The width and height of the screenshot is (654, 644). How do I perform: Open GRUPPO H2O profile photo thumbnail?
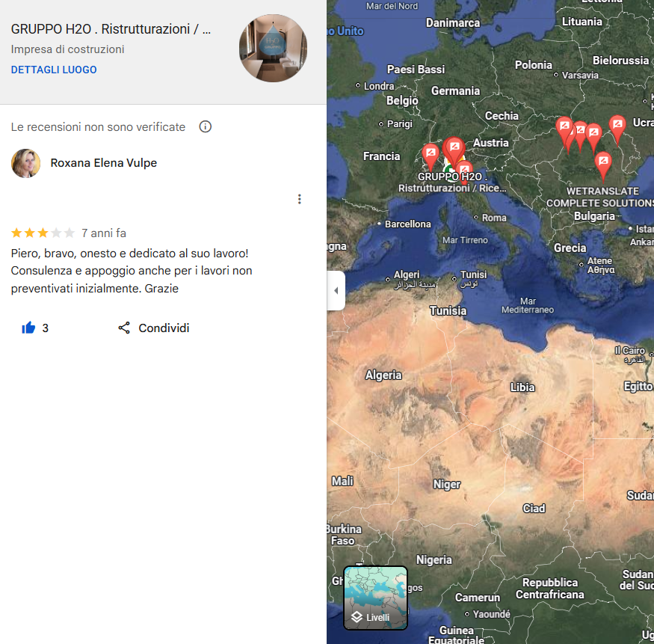pos(274,49)
